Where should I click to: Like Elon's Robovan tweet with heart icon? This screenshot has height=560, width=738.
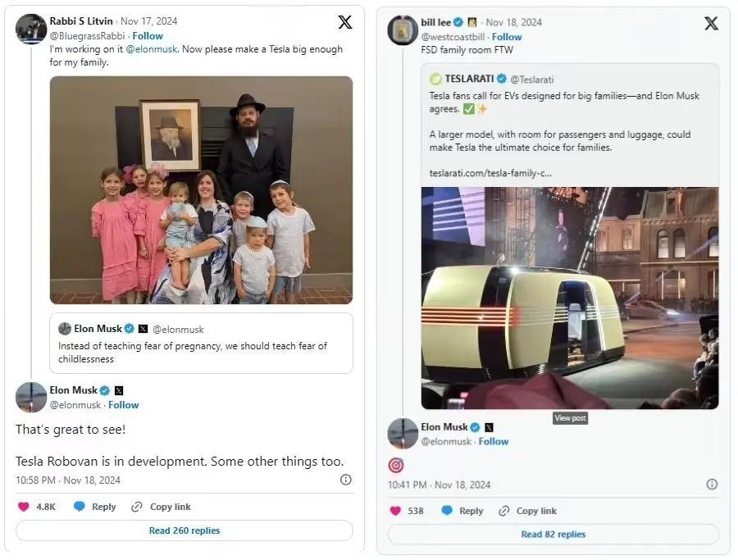pyautogui.click(x=24, y=507)
